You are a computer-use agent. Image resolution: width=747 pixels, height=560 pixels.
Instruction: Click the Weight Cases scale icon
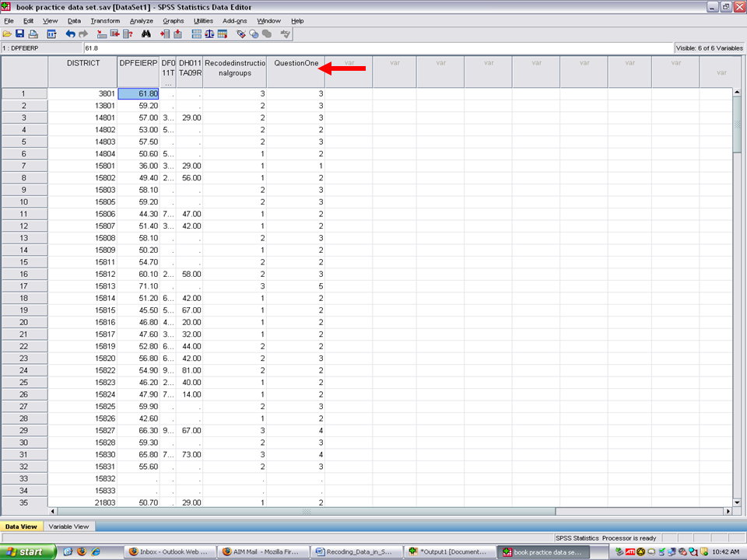[x=209, y=34]
